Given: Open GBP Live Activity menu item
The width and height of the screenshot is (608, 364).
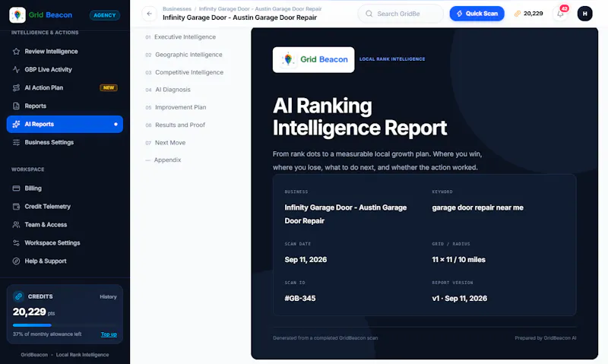Looking at the screenshot, I should click(x=65, y=69).
